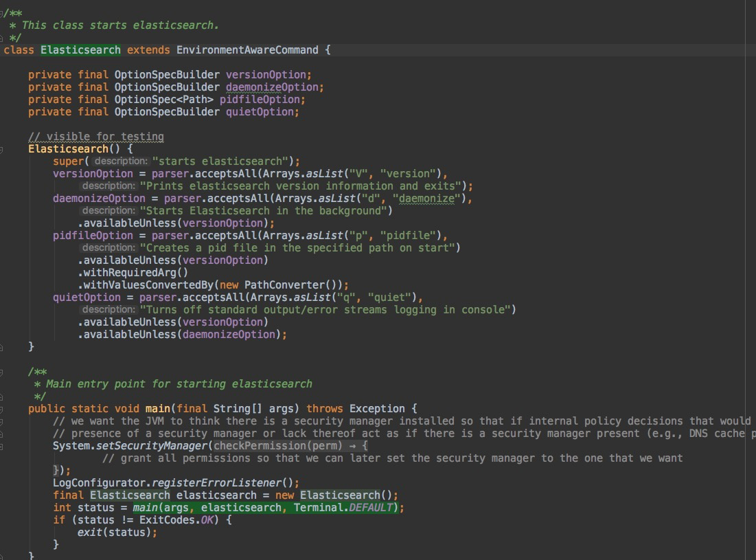Image resolution: width=756 pixels, height=560 pixels.
Task: Click 'This class starts elasticsearch.' doc comment
Action: click(x=120, y=25)
